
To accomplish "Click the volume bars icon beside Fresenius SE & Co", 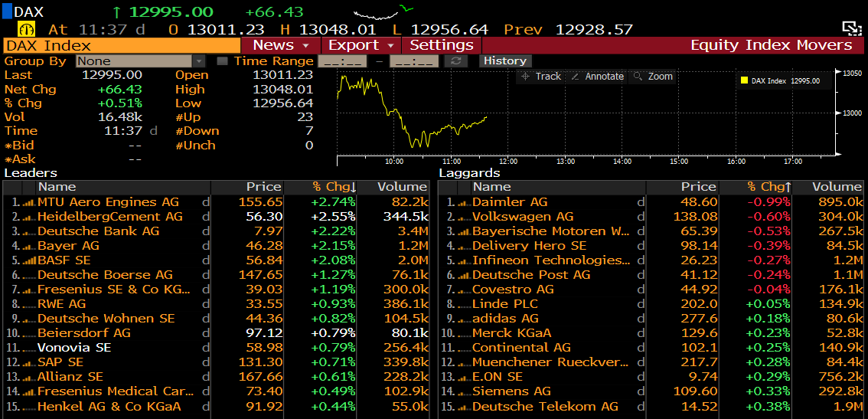I will click(28, 290).
